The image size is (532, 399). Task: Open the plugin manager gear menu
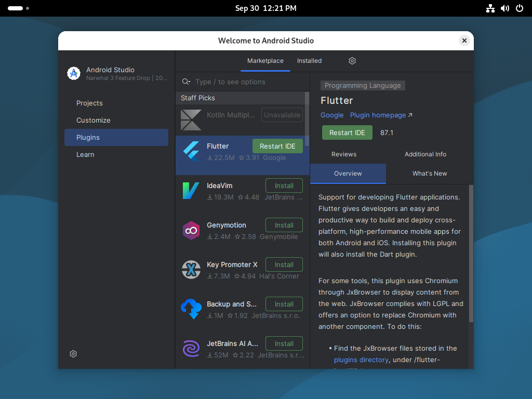[352, 61]
